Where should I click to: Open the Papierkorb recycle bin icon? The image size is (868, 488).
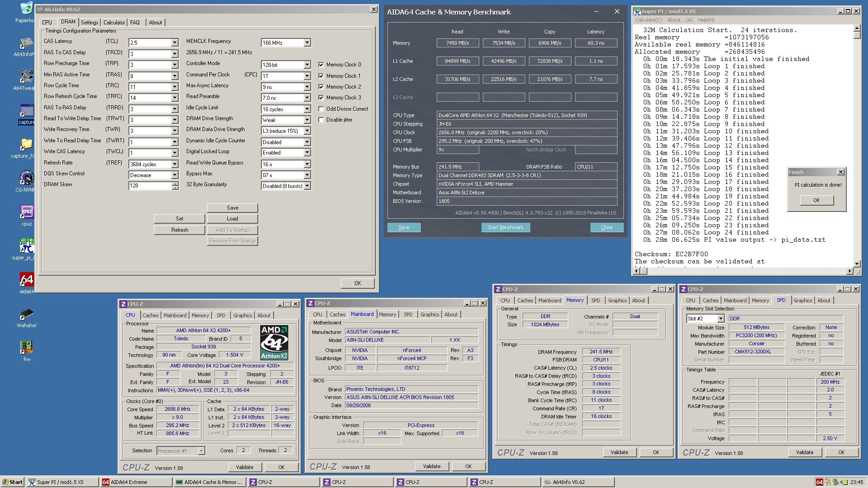(x=26, y=8)
